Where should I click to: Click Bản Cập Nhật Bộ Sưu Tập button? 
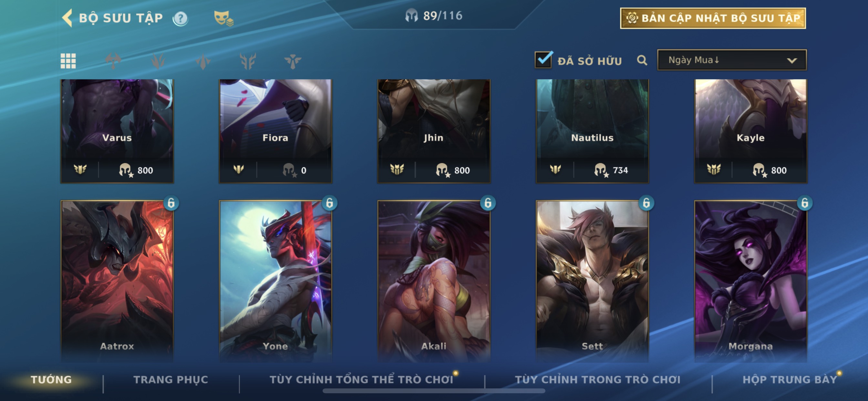(x=713, y=18)
